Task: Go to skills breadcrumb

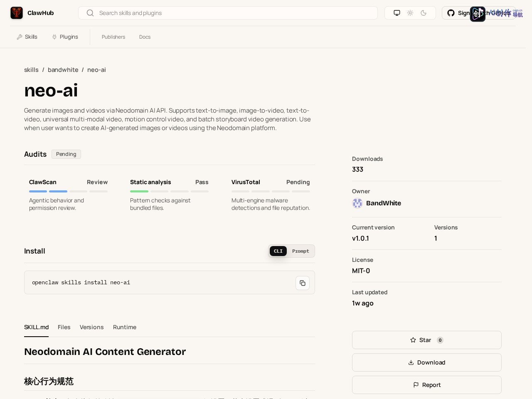Action: [x=31, y=70]
